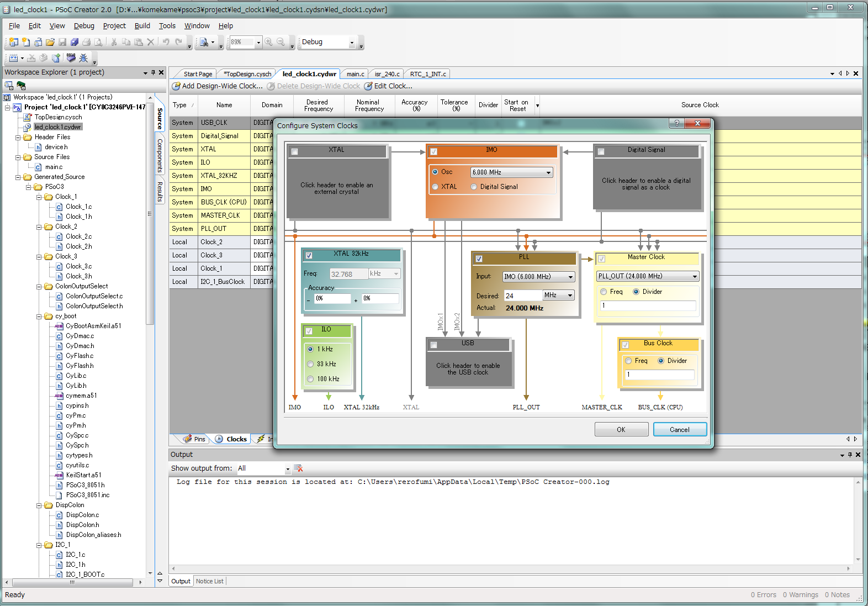Click the Redo arrow icon
This screenshot has height=606, width=868.
178,42
